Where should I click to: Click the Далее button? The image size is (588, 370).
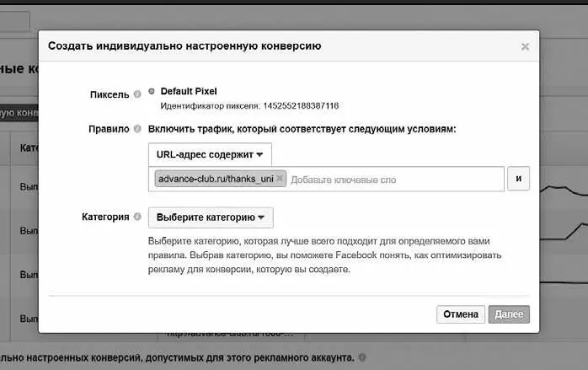click(509, 314)
